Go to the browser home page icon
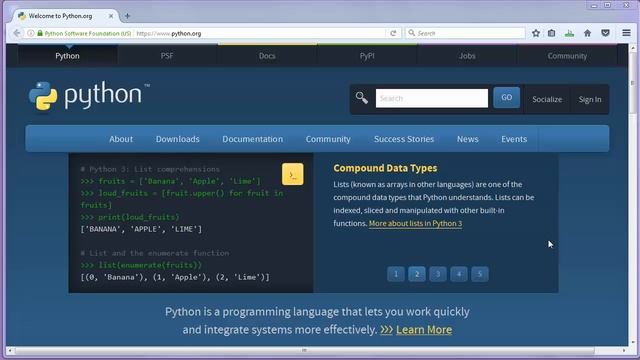 [x=587, y=33]
